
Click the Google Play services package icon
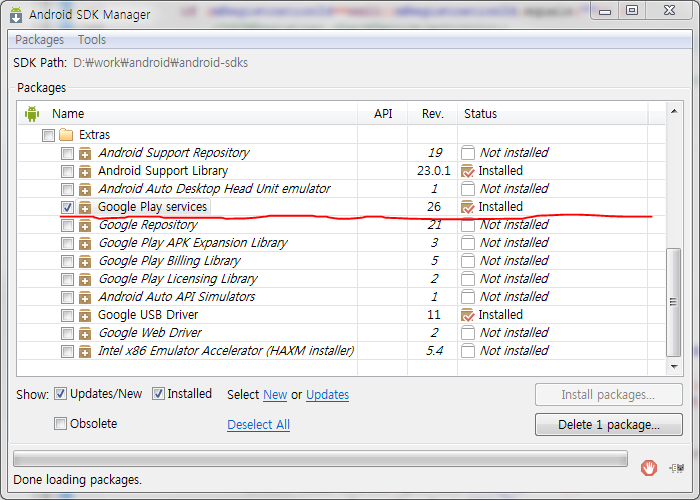[85, 207]
